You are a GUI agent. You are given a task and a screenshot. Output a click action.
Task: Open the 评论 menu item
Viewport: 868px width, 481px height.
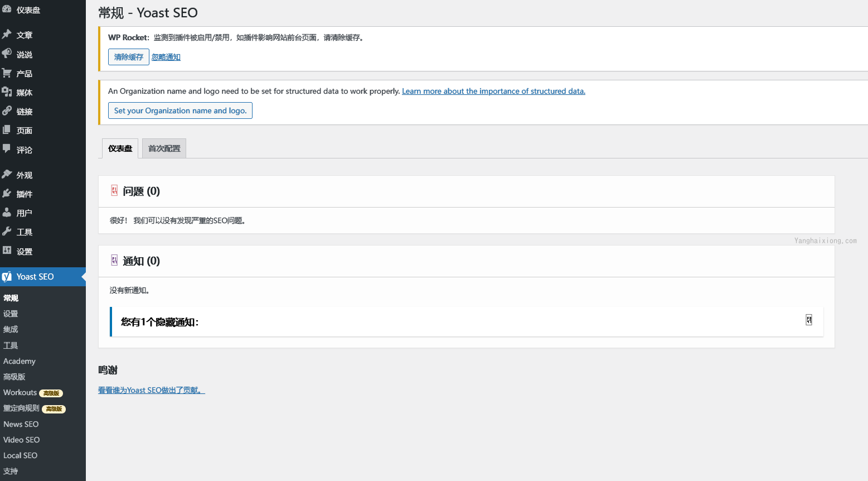[x=25, y=150]
